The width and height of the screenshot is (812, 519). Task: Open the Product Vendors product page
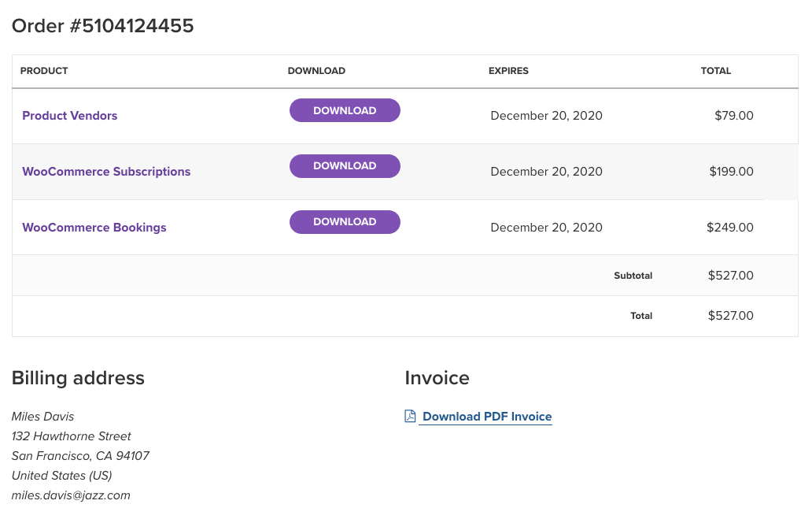tap(69, 116)
